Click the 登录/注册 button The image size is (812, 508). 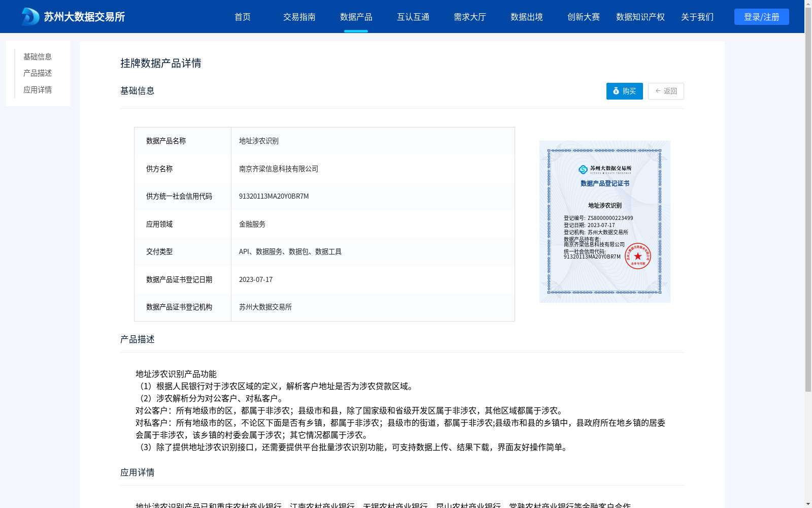point(762,17)
